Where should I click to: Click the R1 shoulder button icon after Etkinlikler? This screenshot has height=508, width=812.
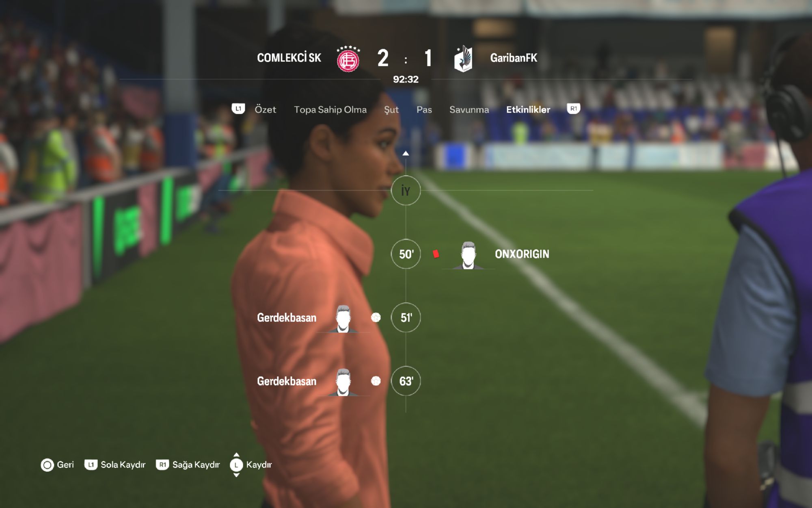pos(573,109)
